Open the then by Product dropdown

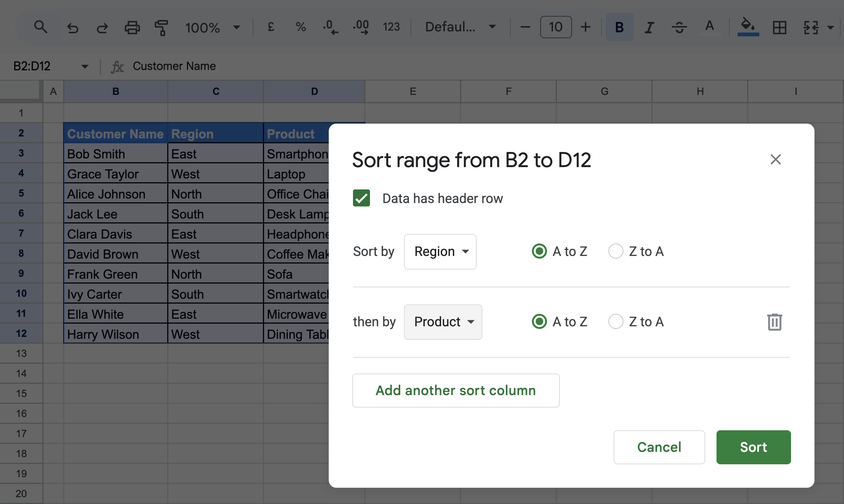(443, 322)
